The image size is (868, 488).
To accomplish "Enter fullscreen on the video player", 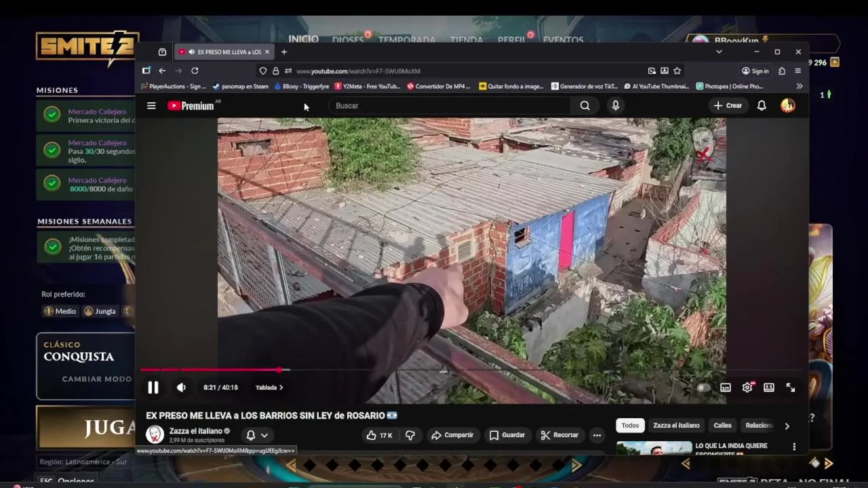I will coord(791,388).
